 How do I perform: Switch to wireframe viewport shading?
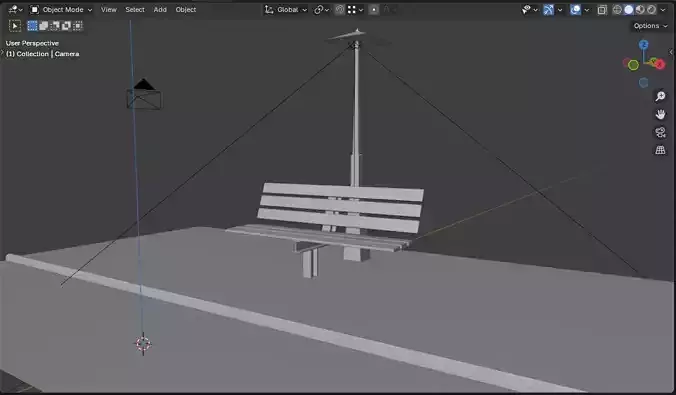coord(617,9)
